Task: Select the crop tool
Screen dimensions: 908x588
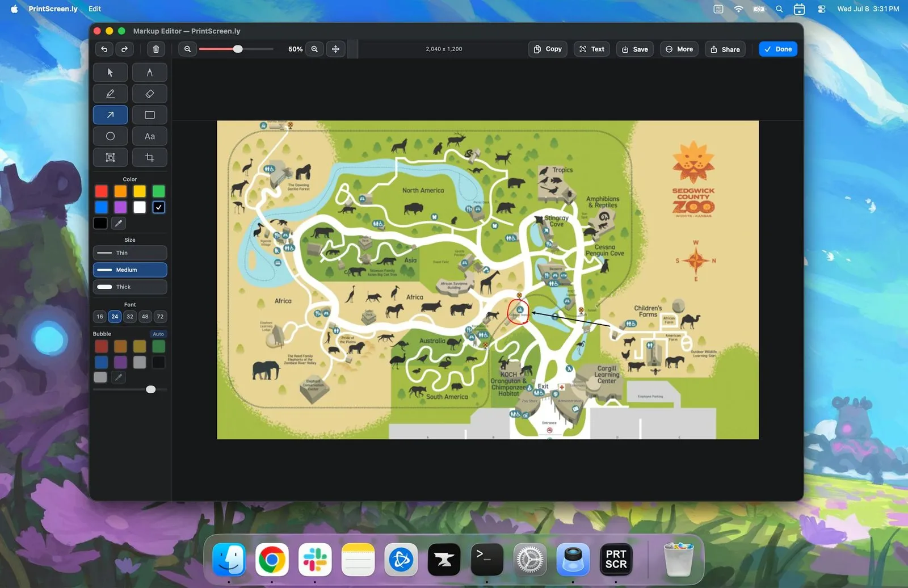Action: coord(150,157)
